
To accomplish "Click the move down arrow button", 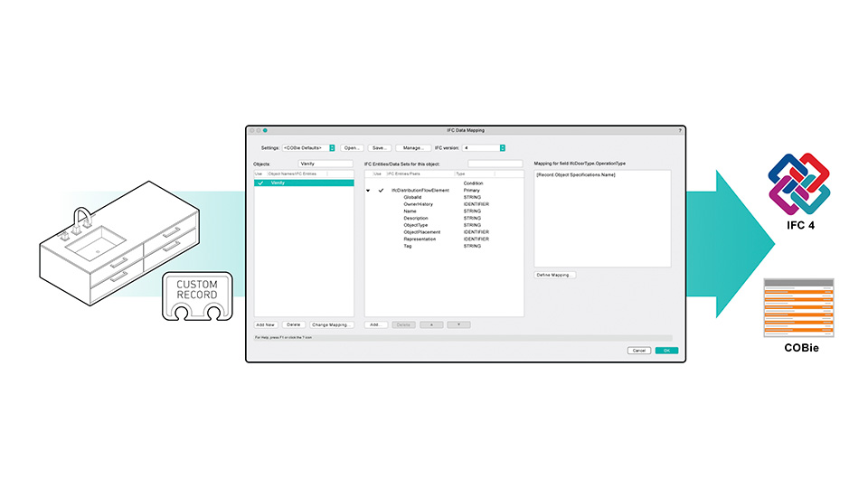I will pyautogui.click(x=459, y=324).
